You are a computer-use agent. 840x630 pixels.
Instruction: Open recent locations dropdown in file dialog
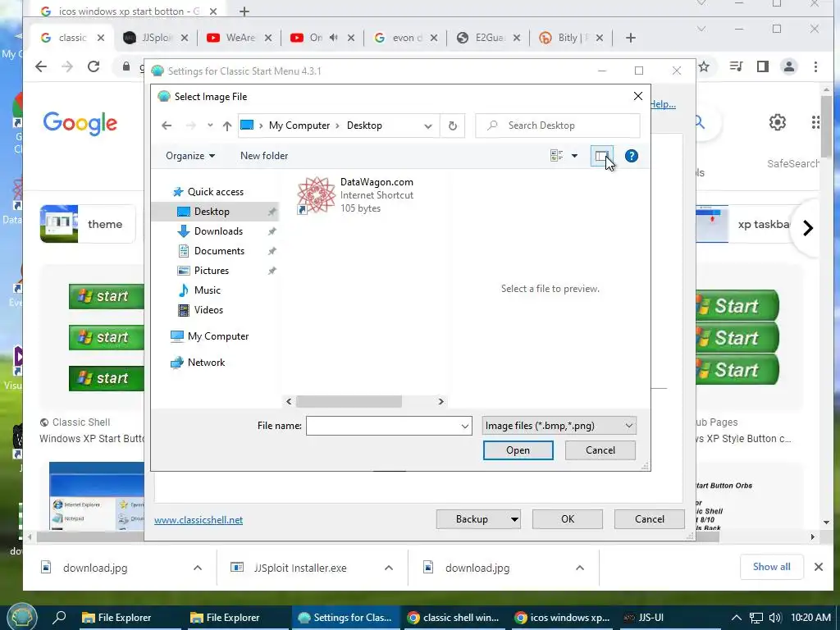(x=210, y=126)
